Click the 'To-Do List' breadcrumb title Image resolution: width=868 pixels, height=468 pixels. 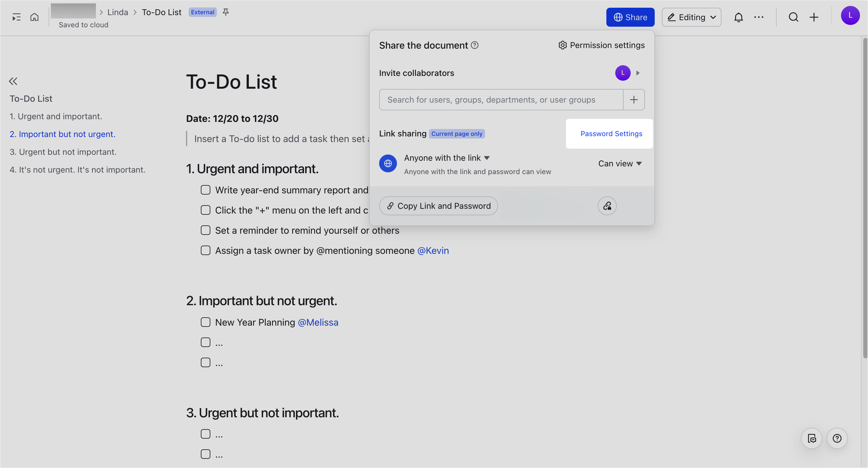click(x=161, y=12)
